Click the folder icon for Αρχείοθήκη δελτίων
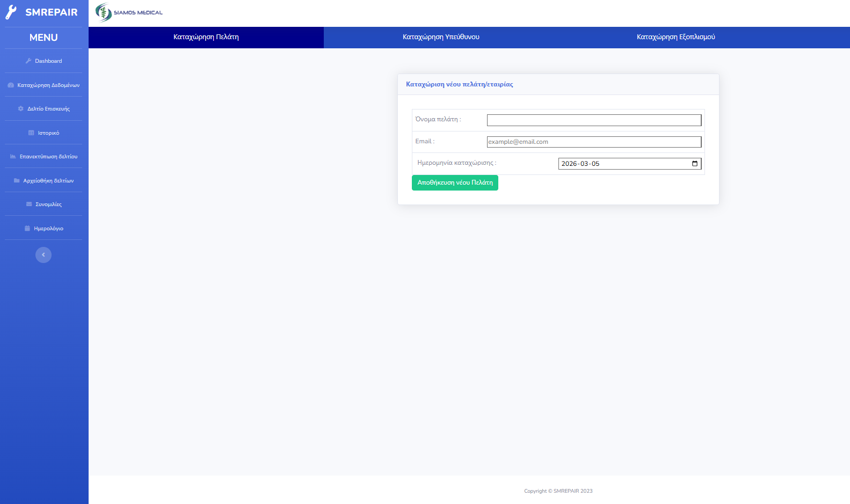This screenshot has height=504, width=850. [17, 181]
